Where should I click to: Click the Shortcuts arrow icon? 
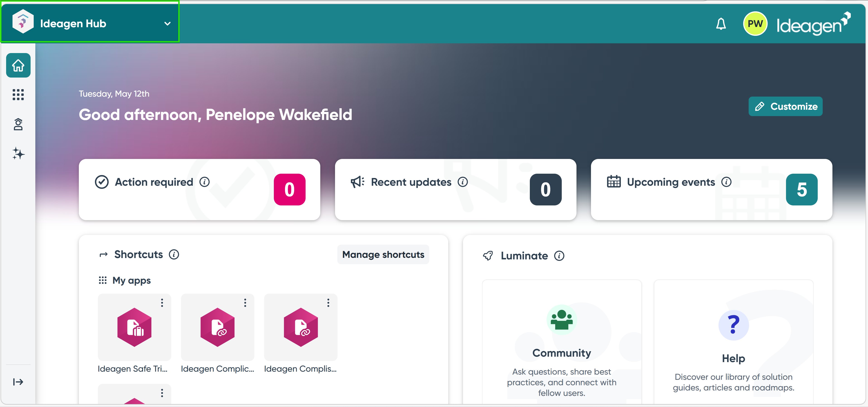point(104,255)
